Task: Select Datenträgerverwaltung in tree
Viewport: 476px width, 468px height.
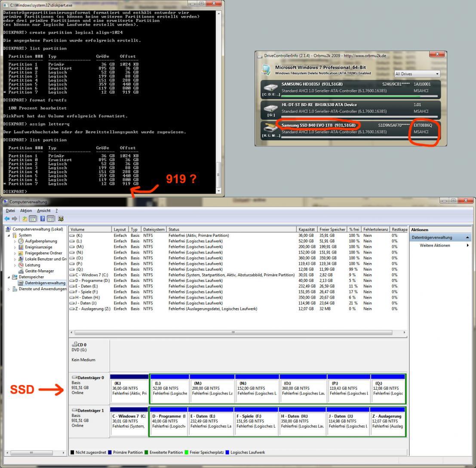Action: point(45,283)
